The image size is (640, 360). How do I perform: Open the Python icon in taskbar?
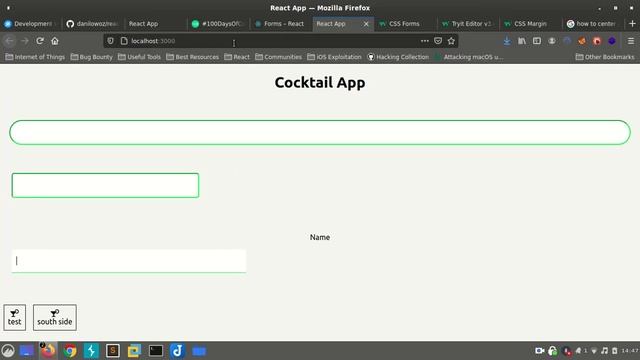[134, 351]
